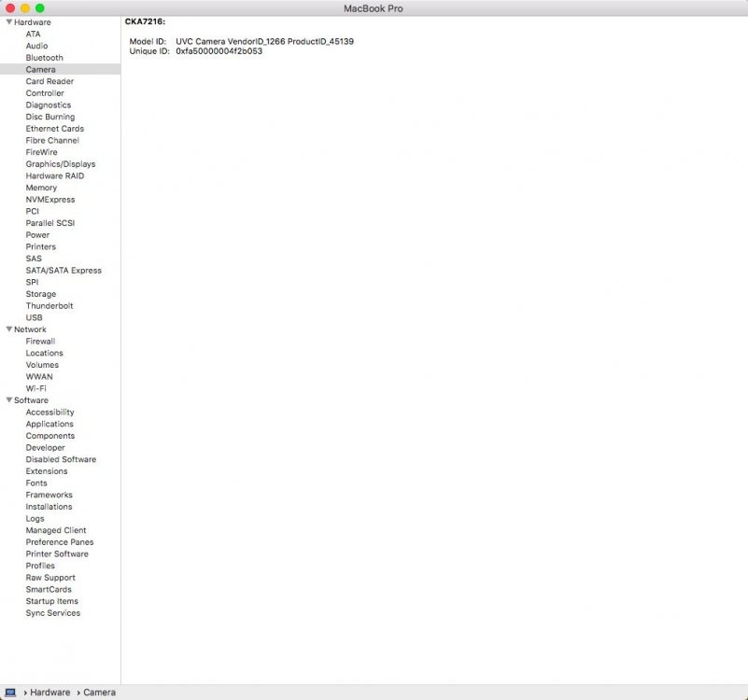Collapse the Software section triangle
Image resolution: width=748 pixels, height=700 pixels.
(x=9, y=400)
